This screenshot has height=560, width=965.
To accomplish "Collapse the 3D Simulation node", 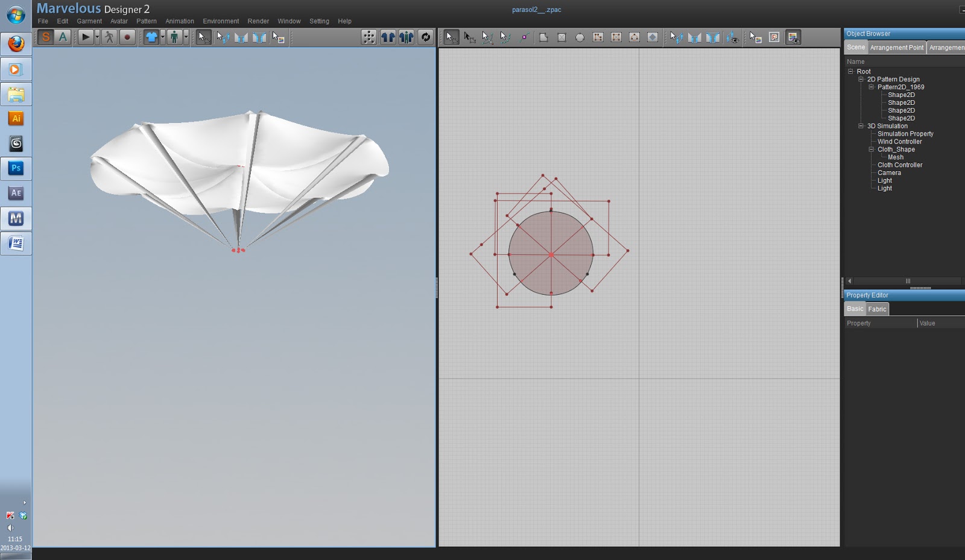I will coord(861,126).
